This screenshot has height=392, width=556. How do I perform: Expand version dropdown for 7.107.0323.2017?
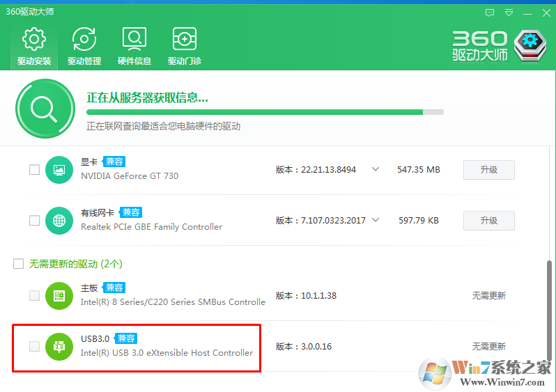point(376,220)
